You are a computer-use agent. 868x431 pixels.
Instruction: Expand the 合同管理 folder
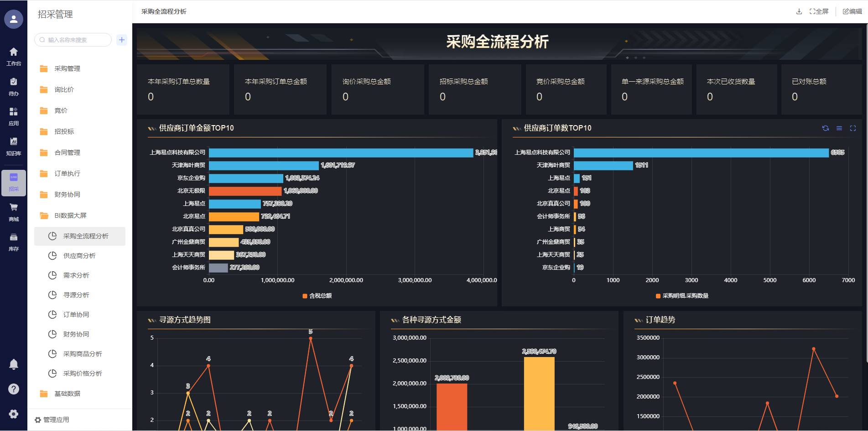[x=68, y=152]
